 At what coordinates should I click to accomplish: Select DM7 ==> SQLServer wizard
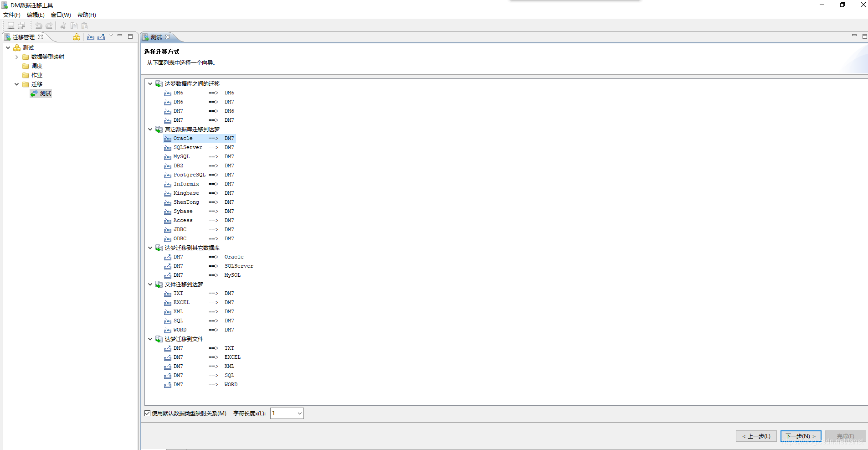pos(209,266)
